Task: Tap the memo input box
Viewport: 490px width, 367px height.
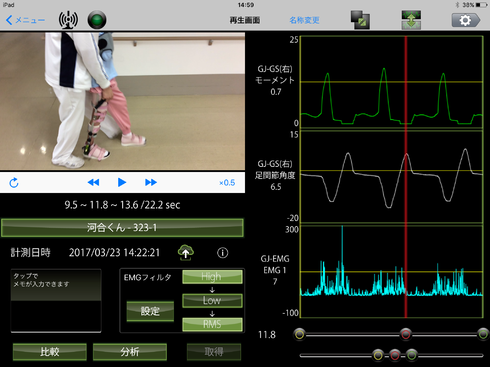Action: [56, 300]
